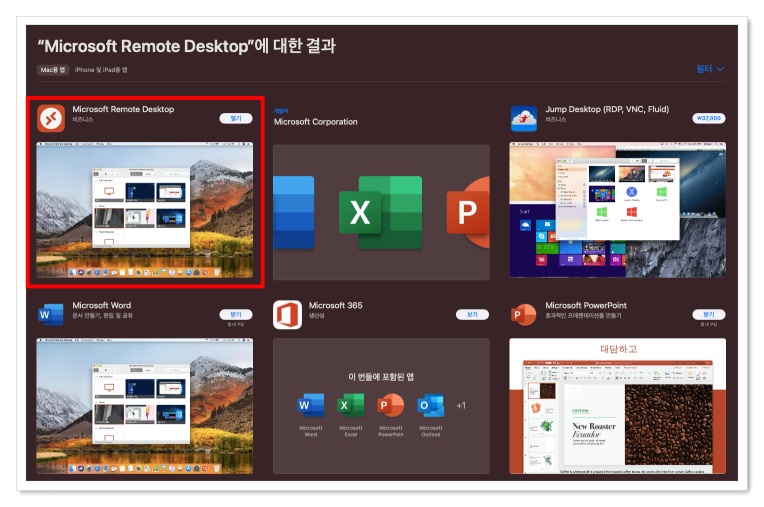Click the Microsoft PowerPoint title text
The width and height of the screenshot is (764, 507).
tap(586, 305)
